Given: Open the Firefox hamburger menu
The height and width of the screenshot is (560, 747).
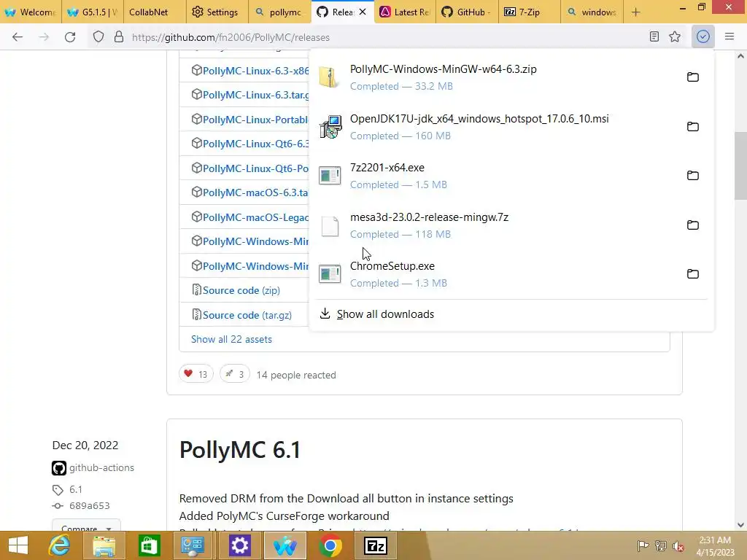Looking at the screenshot, I should pyautogui.click(x=729, y=36).
